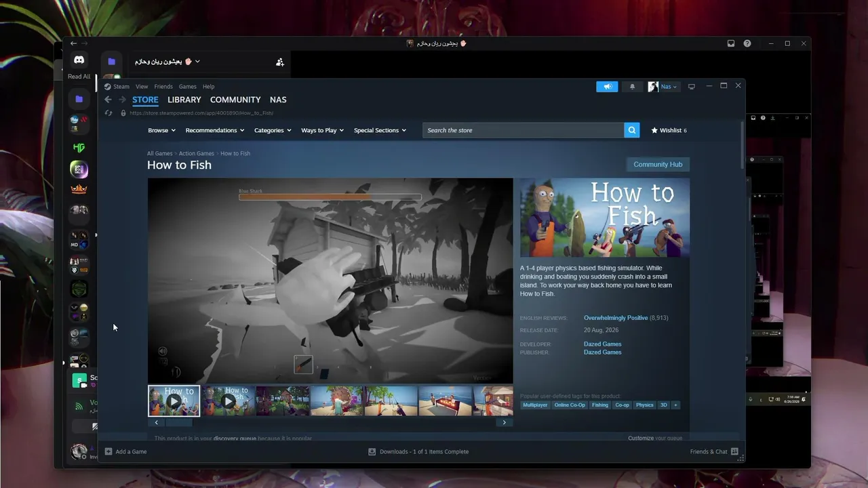Expand the Categories dropdown
Viewport: 868px width, 488px height.
pyautogui.click(x=273, y=130)
